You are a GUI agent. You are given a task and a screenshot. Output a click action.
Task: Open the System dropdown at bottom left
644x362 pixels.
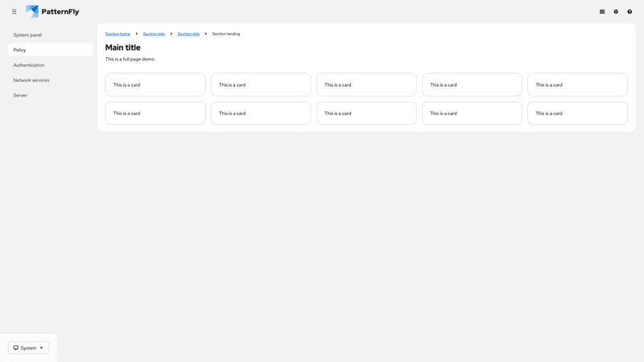[x=28, y=348]
